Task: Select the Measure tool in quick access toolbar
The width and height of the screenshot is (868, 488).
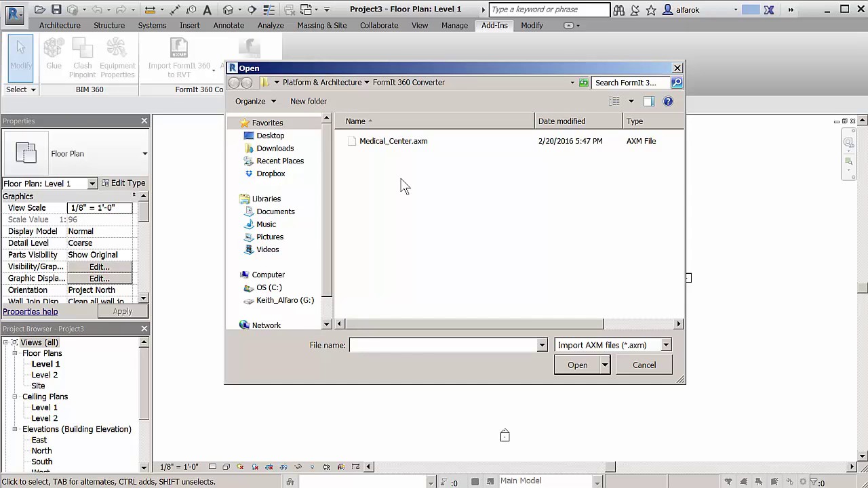Action: pos(150,9)
